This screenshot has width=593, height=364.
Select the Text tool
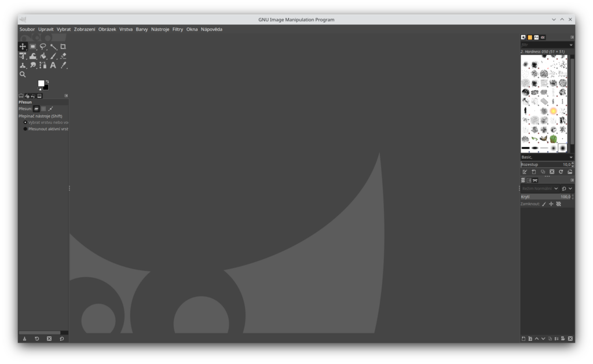[x=53, y=65]
